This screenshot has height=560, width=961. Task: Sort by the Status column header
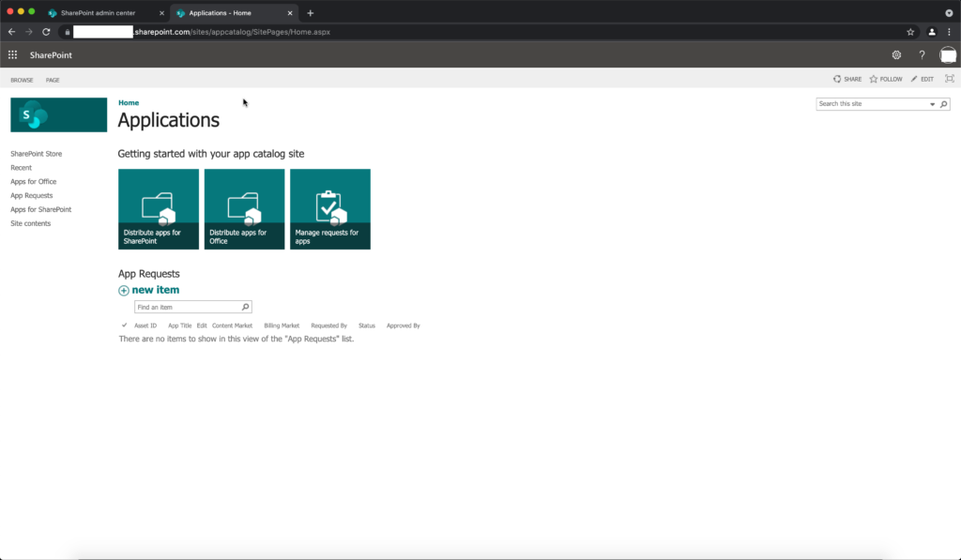click(367, 325)
